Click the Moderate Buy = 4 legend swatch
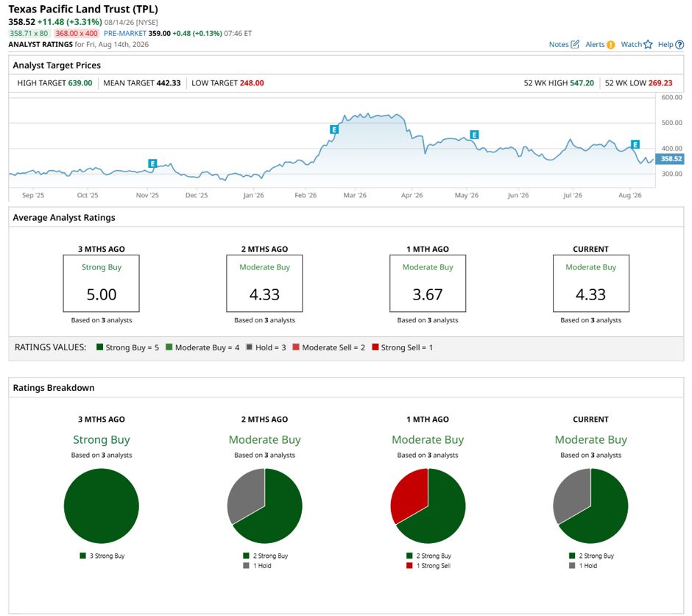The width and height of the screenshot is (692, 616). click(x=169, y=347)
